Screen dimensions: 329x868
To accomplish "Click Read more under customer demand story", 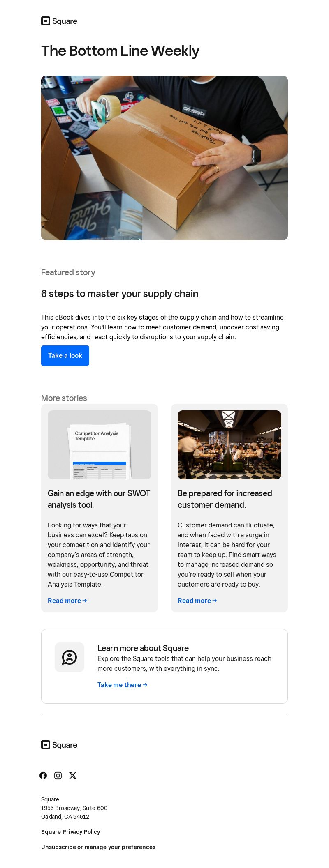I will 197,601.
